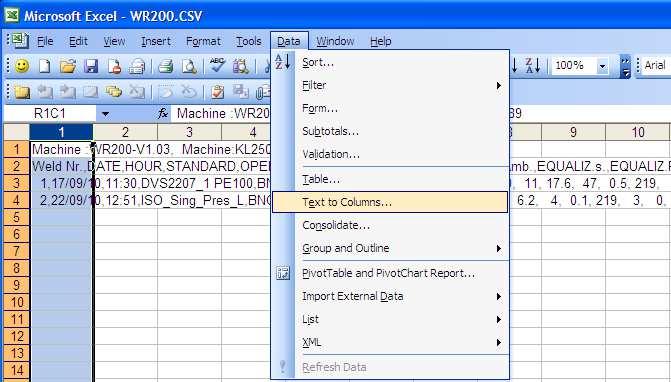Click the Previous Comment icon
671x382 pixels.
tap(45, 92)
